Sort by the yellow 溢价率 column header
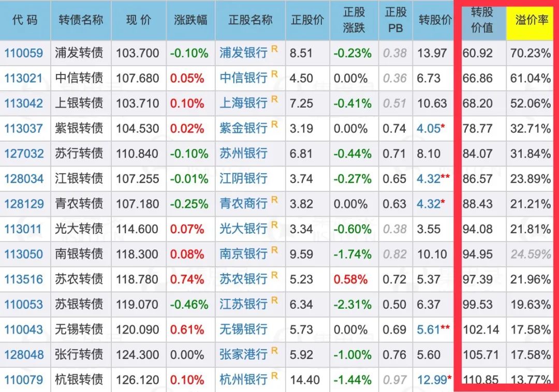This screenshot has height=392, width=559. click(530, 22)
